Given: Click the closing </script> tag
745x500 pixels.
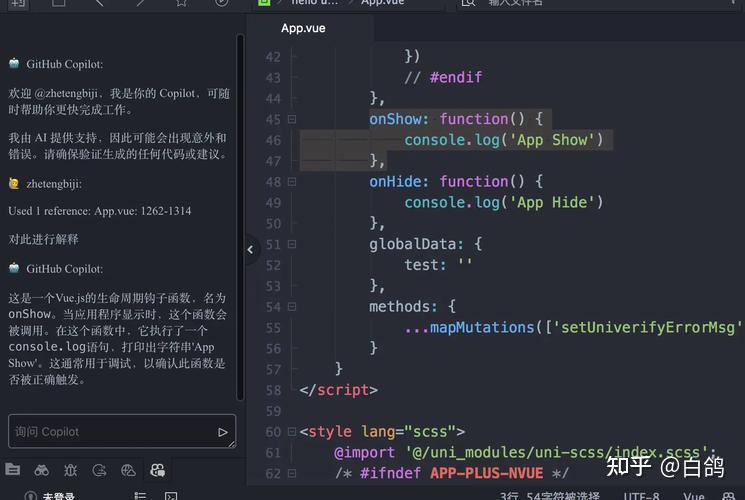Looking at the screenshot, I should click(x=339, y=390).
